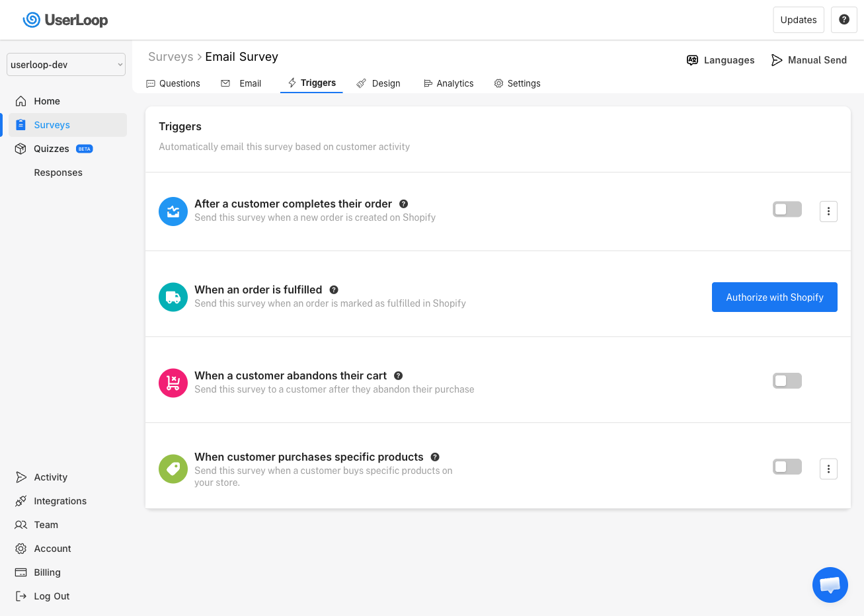Open the Languages translation icon
This screenshot has width=864, height=616.
click(x=692, y=59)
